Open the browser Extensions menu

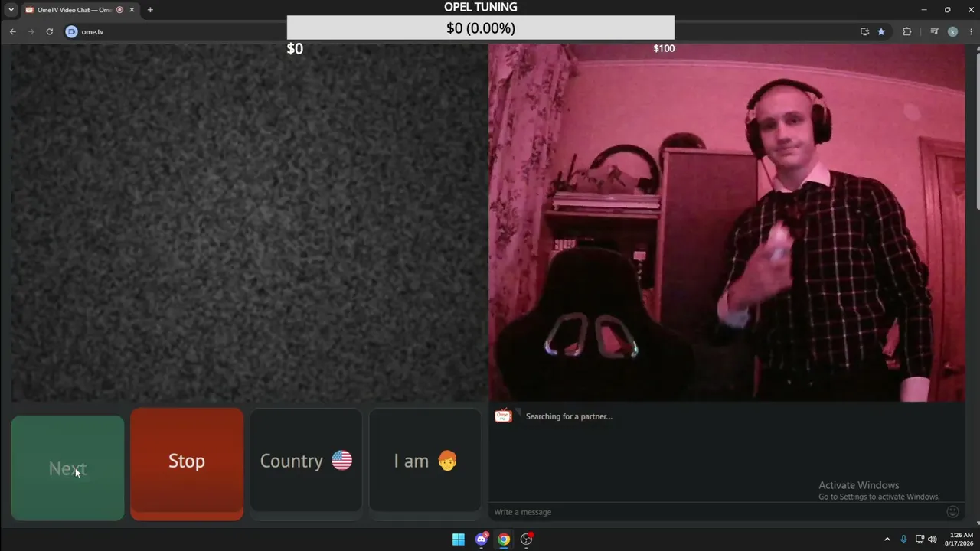point(907,31)
